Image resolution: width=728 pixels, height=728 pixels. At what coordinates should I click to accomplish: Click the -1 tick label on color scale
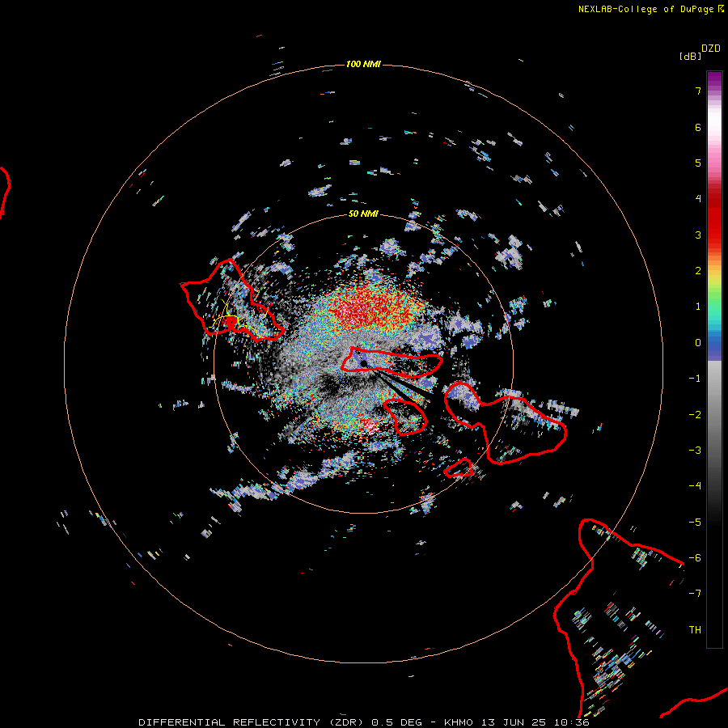[695, 379]
